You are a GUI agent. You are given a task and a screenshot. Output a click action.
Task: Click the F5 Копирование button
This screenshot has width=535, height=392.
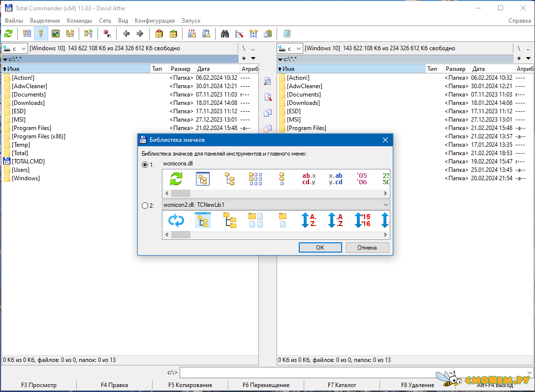tap(190, 385)
